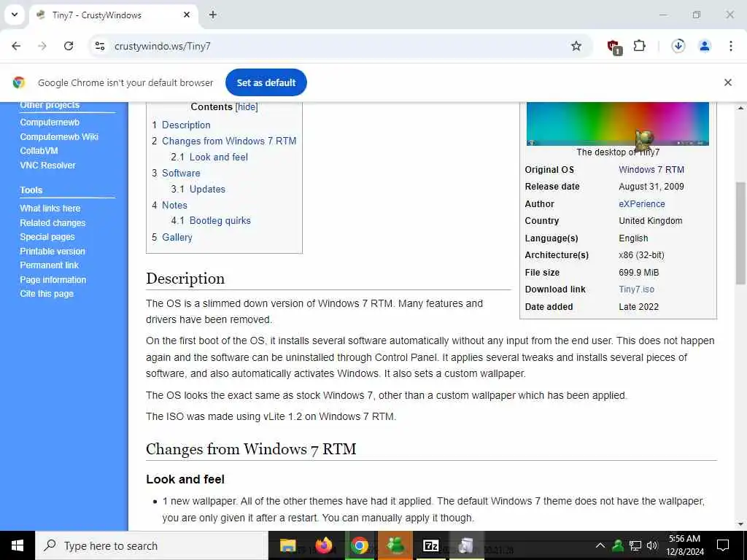
Task: Open Special pages in Tools
Action: pyautogui.click(x=47, y=237)
